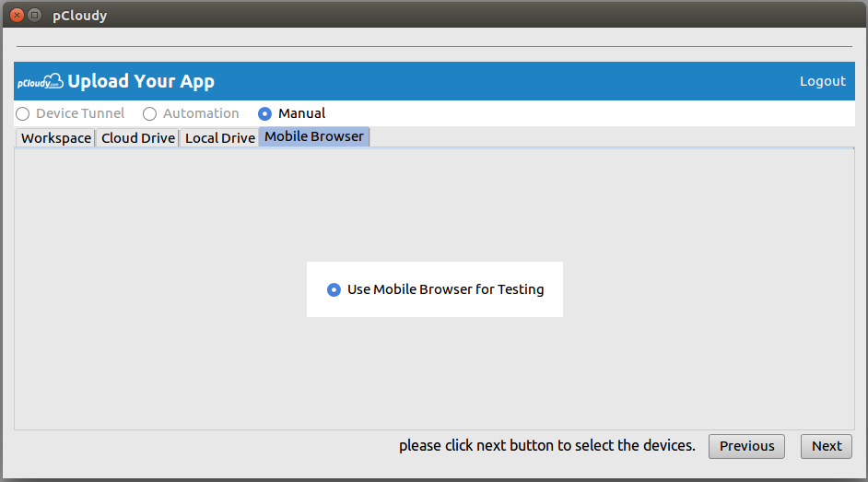Image resolution: width=868 pixels, height=482 pixels.
Task: Click the 'Automation' label text
Action: [x=201, y=113]
